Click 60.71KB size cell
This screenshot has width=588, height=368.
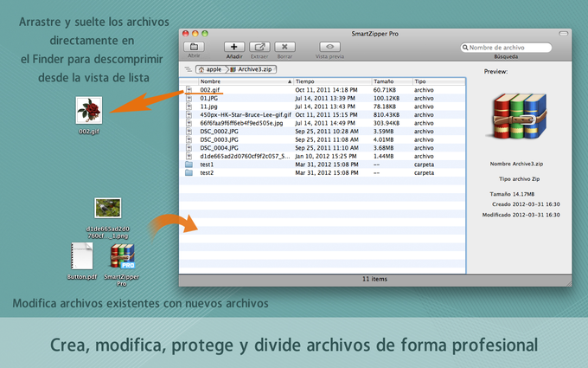click(x=385, y=90)
